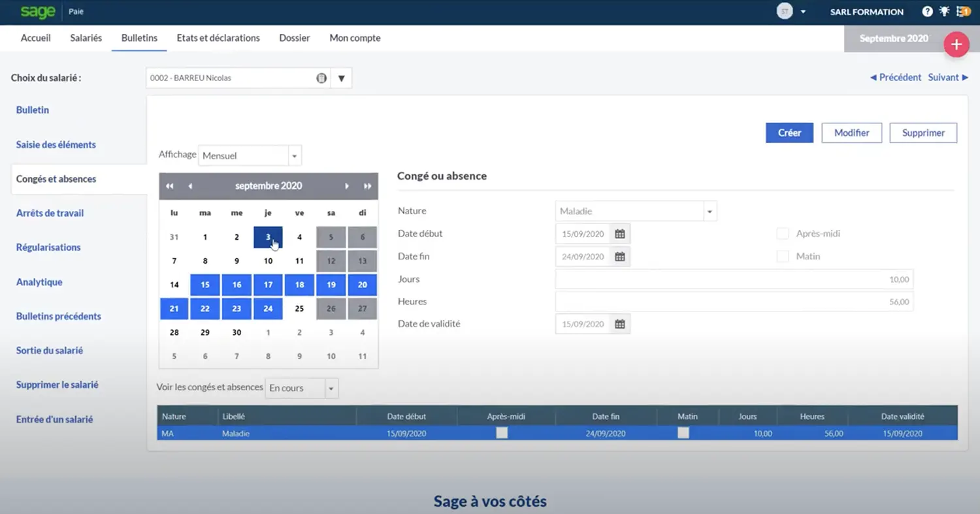Select day 15 in the calendar
This screenshot has height=514, width=980.
coord(205,285)
